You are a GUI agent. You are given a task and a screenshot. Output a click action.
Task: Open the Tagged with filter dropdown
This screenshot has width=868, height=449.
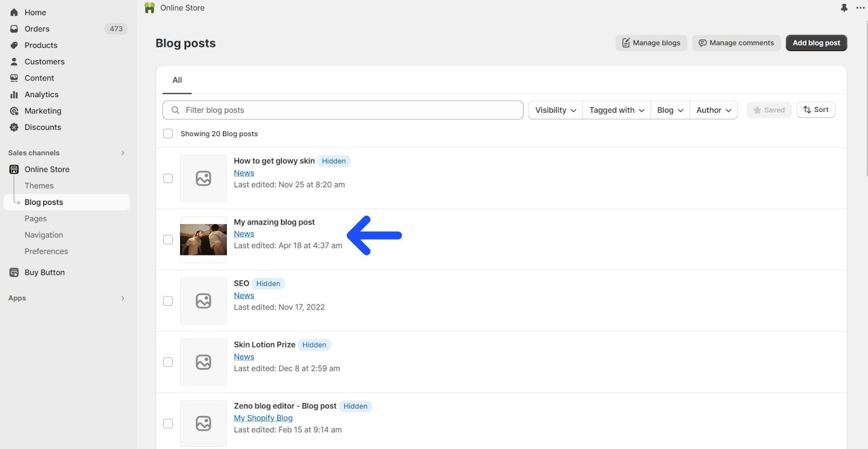(x=617, y=110)
